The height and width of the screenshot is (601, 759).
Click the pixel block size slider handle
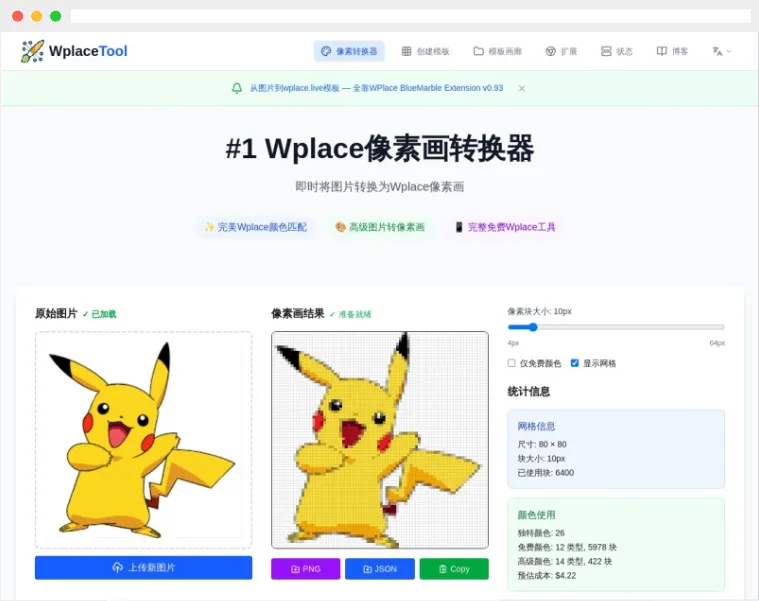533,327
